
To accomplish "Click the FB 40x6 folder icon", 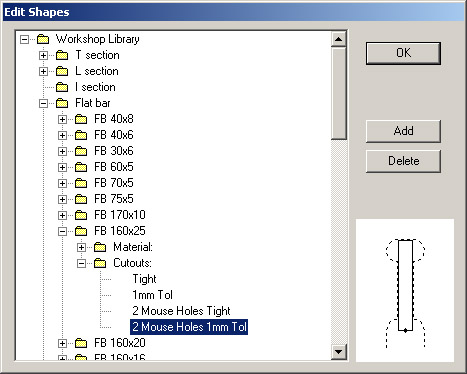I will point(81,135).
